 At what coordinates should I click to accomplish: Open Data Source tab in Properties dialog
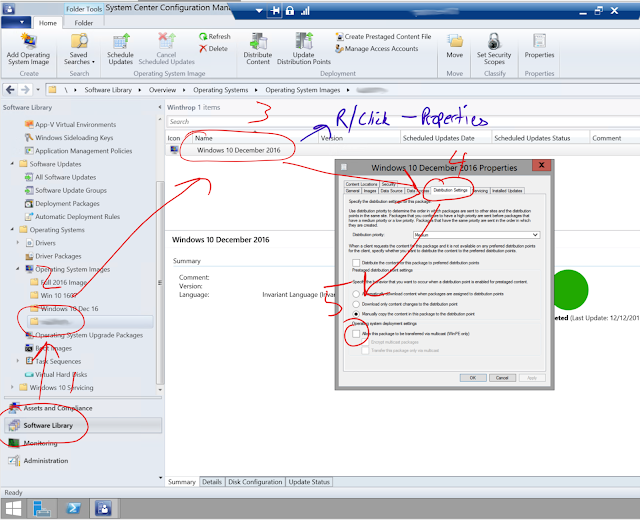pyautogui.click(x=391, y=191)
